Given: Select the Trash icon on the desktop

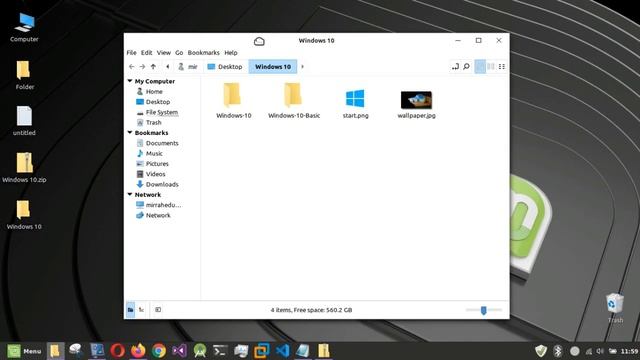Looking at the screenshot, I should (615, 308).
